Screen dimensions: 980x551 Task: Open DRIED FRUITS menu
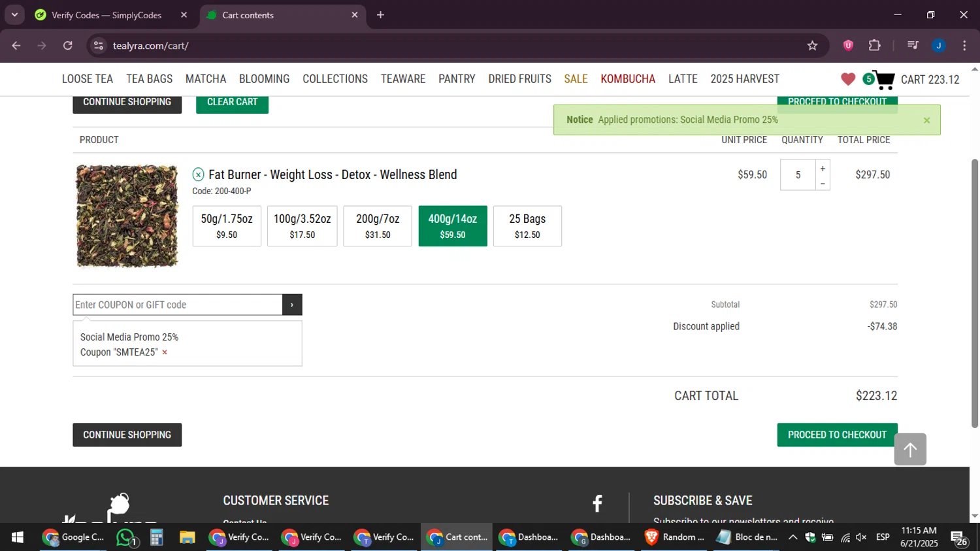pyautogui.click(x=520, y=79)
